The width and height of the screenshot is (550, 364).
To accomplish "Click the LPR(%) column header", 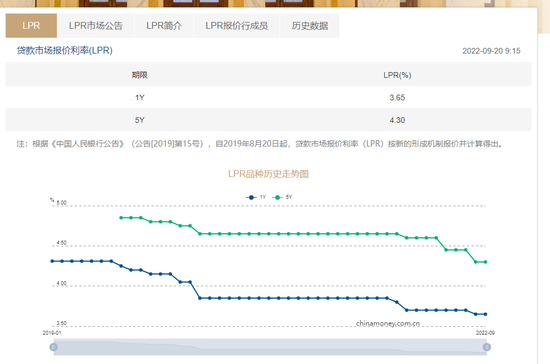I will (x=397, y=75).
